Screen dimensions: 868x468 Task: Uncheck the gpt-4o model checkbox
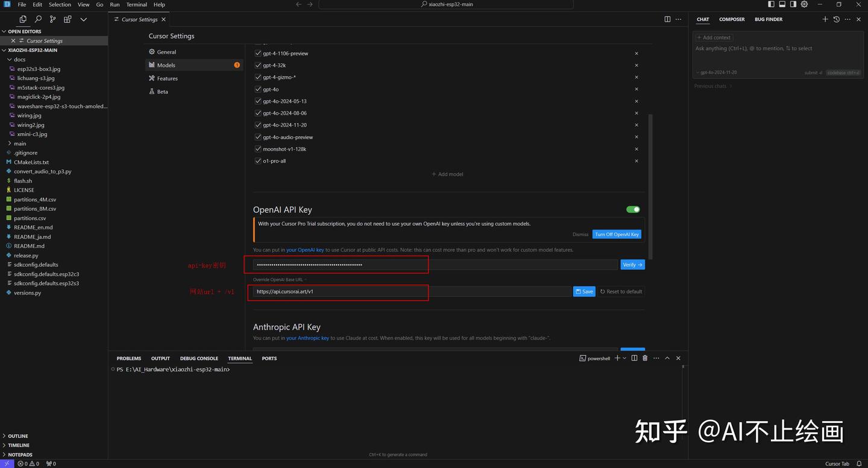point(258,89)
